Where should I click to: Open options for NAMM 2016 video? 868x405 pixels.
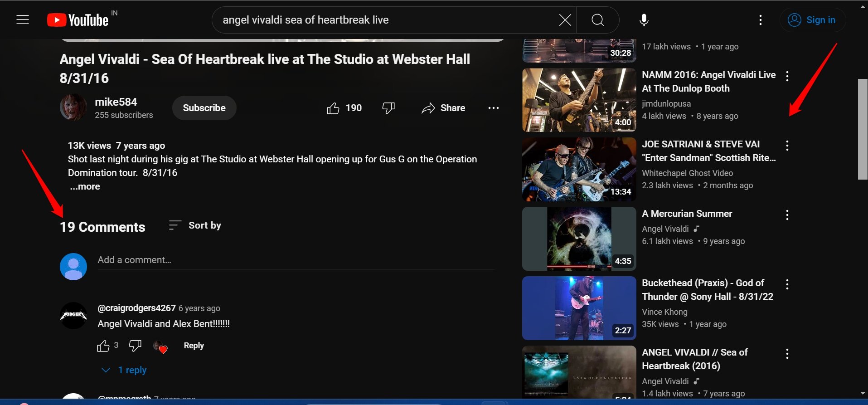coord(787,76)
